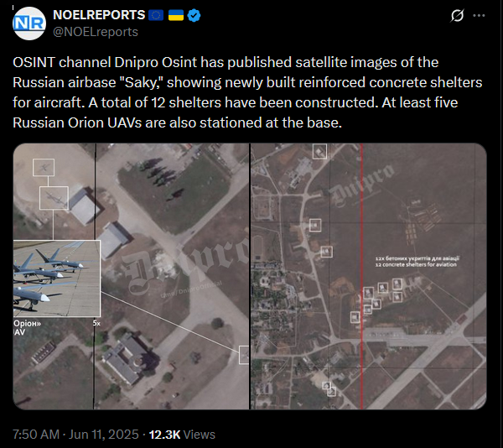Click the tweet text about Dnipro Osint
The height and width of the screenshot is (448, 503).
point(247,92)
